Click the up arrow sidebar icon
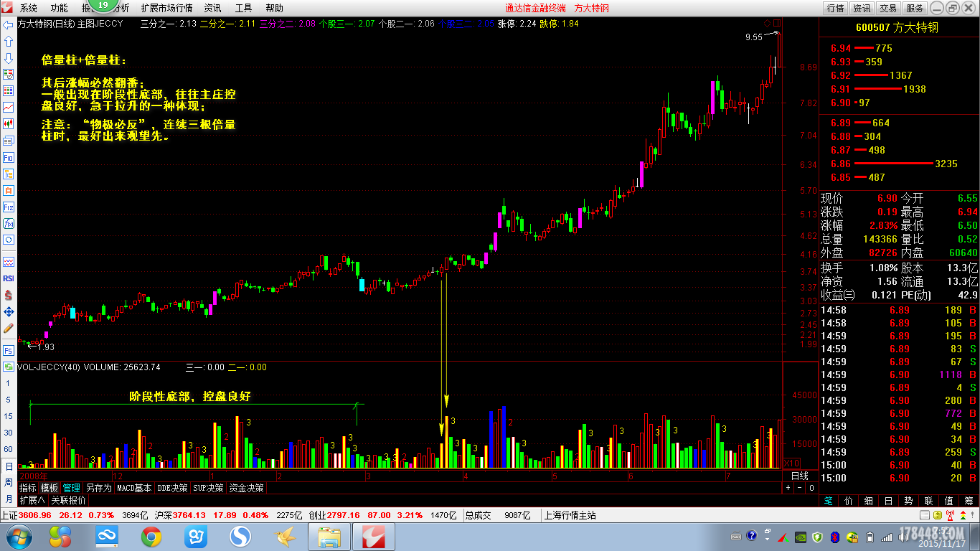The width and height of the screenshot is (980, 551). [9, 41]
